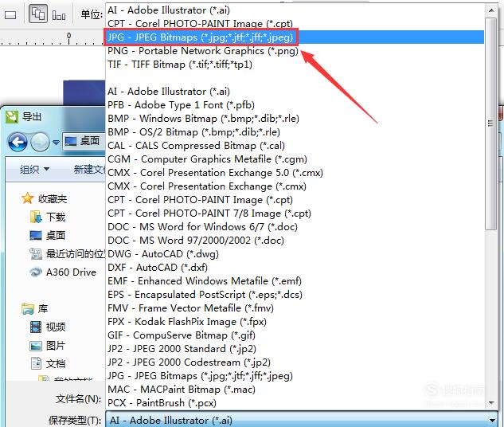The image size is (504, 427).
Task: Go back with the Export dialog back arrow
Action: tap(18, 142)
